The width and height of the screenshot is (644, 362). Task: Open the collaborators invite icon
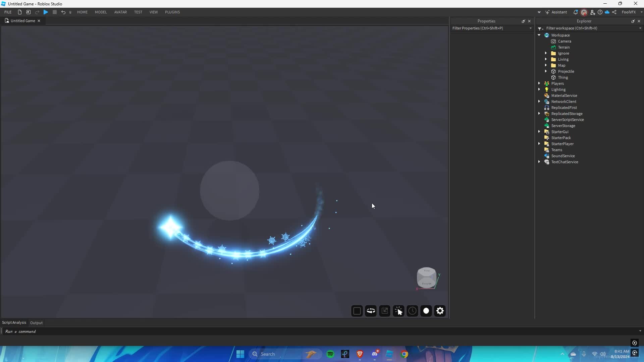pyautogui.click(x=593, y=12)
